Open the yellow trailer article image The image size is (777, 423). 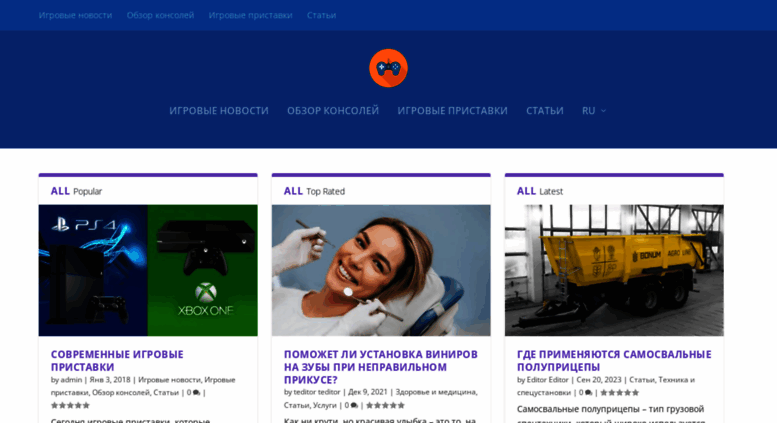pyautogui.click(x=614, y=270)
